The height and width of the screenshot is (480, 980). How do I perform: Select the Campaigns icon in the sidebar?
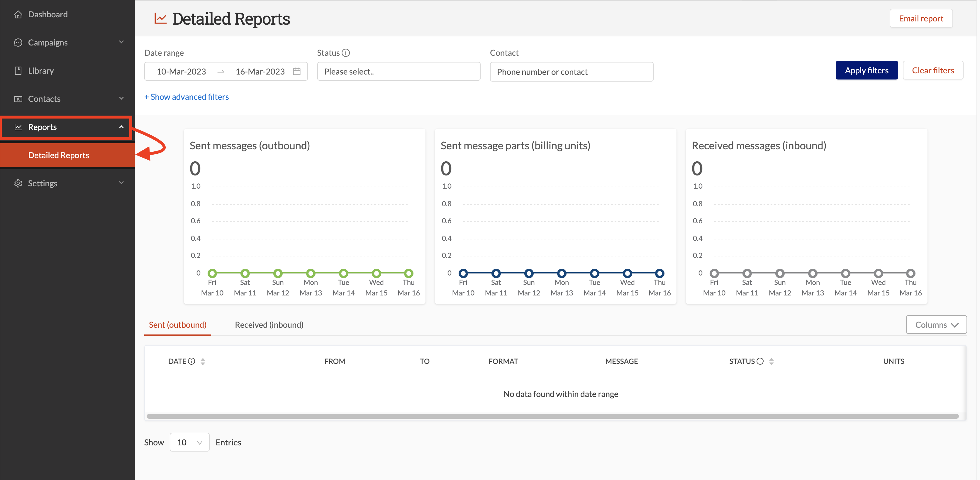pos(18,42)
